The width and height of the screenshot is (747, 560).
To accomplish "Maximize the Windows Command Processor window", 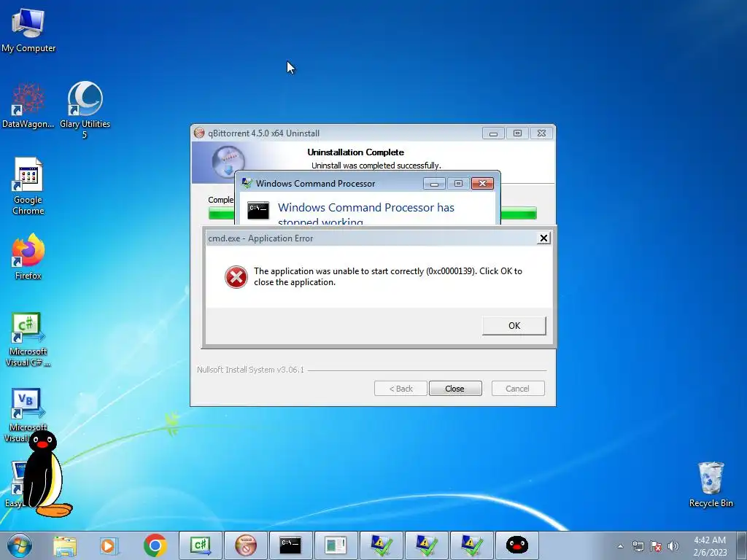I will coord(458,183).
